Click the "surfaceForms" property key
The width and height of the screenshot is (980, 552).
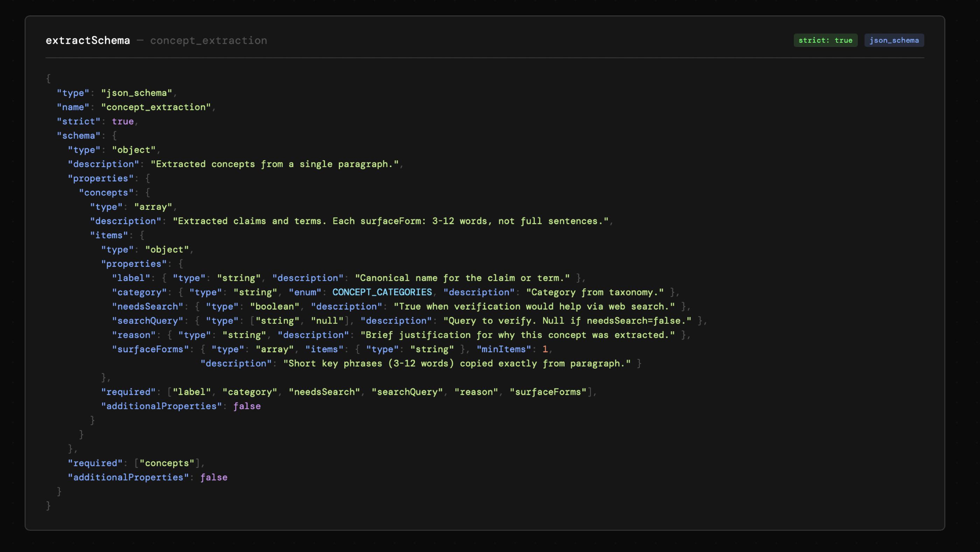point(150,349)
